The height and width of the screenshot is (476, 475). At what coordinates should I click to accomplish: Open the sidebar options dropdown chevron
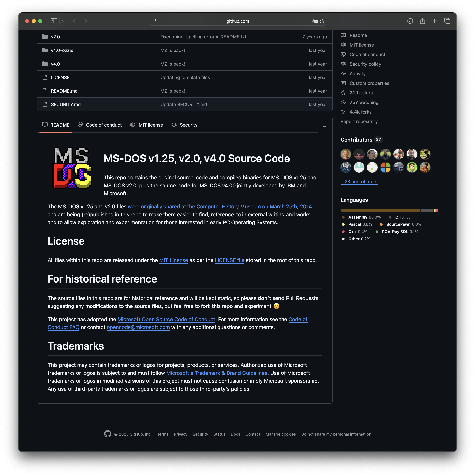(63, 21)
